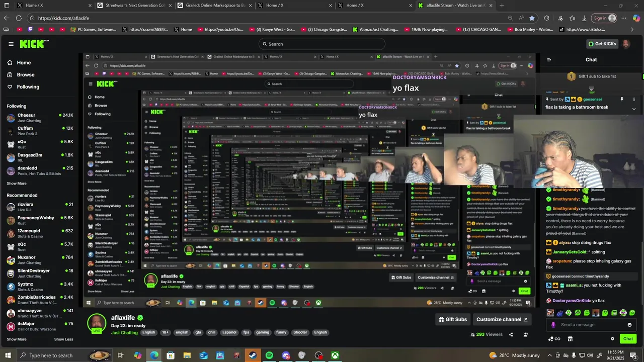
Task: Open Xbox app from the taskbar
Action: pos(335,355)
